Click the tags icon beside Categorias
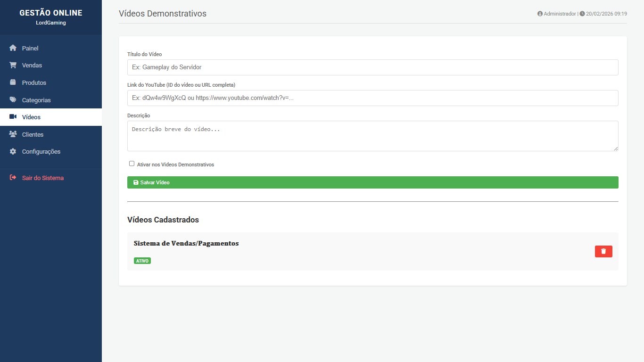The height and width of the screenshot is (362, 644). [13, 100]
